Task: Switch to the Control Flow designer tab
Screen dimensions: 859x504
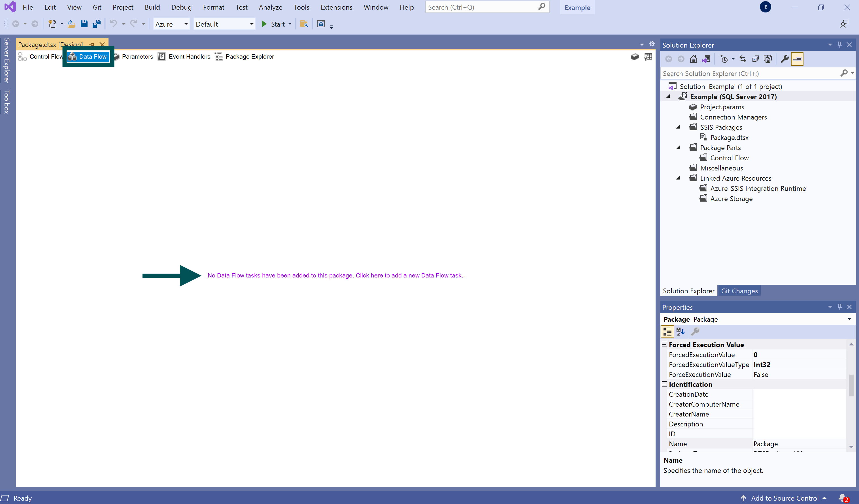Action: pyautogui.click(x=41, y=57)
